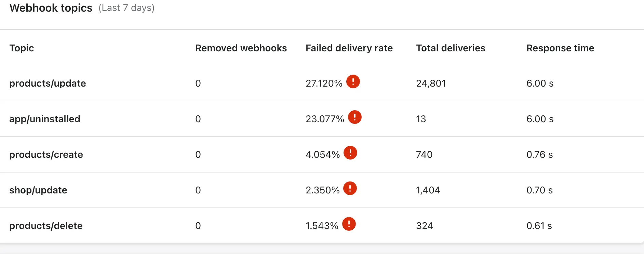Viewport: 644px width, 254px height.
Task: Open the shop/update topic
Action: click(38, 190)
